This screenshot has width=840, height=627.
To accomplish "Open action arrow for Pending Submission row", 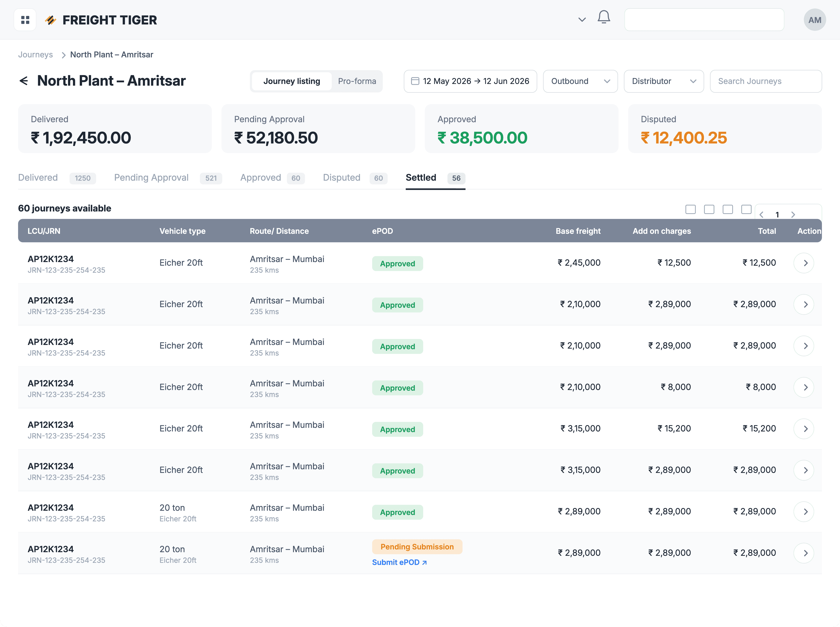I will (804, 553).
